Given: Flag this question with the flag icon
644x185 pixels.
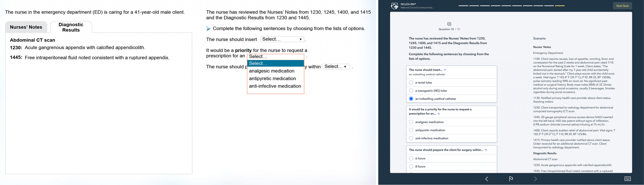Looking at the screenshot, I should click(x=511, y=179).
